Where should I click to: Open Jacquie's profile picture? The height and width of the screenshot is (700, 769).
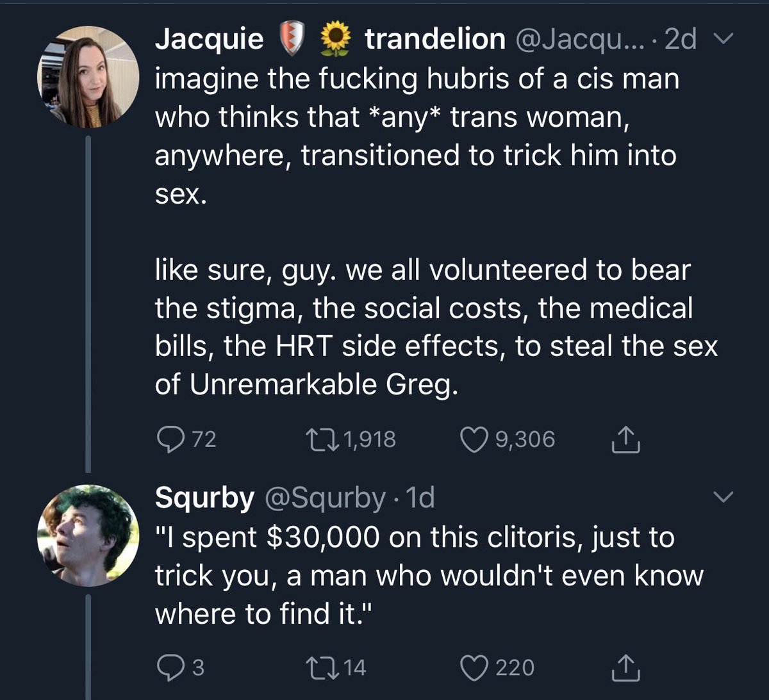[x=88, y=77]
